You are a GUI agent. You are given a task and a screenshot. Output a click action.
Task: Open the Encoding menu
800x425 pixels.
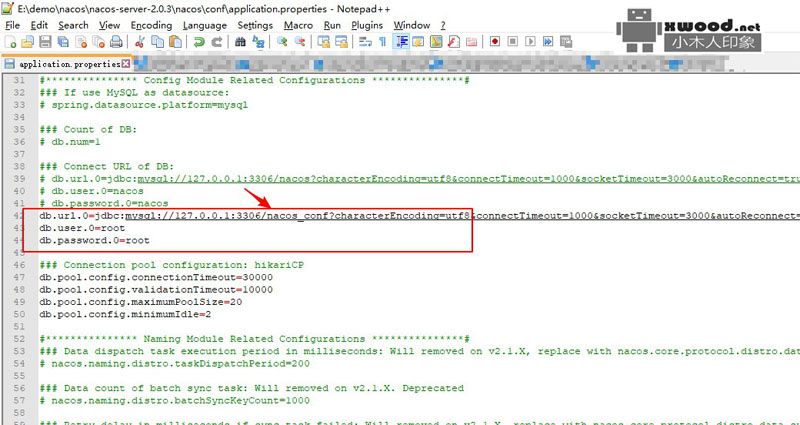(x=151, y=25)
